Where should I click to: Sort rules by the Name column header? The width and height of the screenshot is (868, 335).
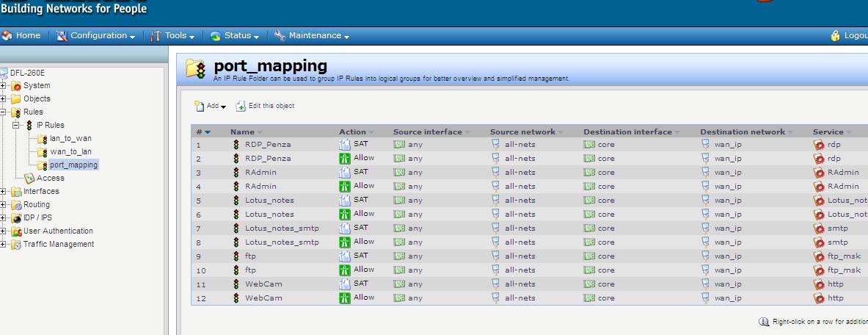click(x=242, y=132)
